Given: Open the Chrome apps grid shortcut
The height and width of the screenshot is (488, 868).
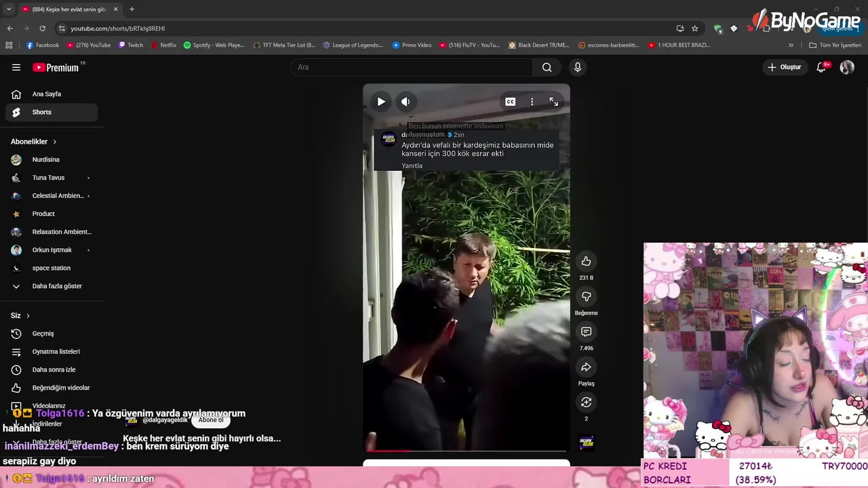Looking at the screenshot, I should pos(9,45).
